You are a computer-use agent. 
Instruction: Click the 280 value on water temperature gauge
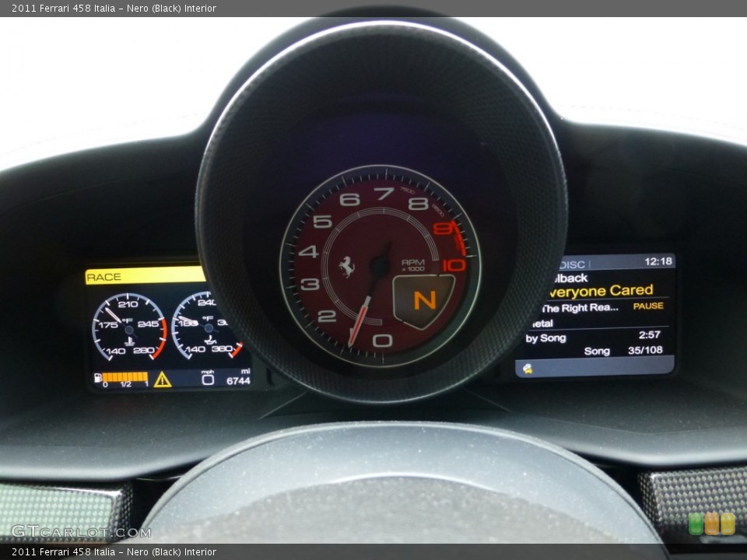144,351
